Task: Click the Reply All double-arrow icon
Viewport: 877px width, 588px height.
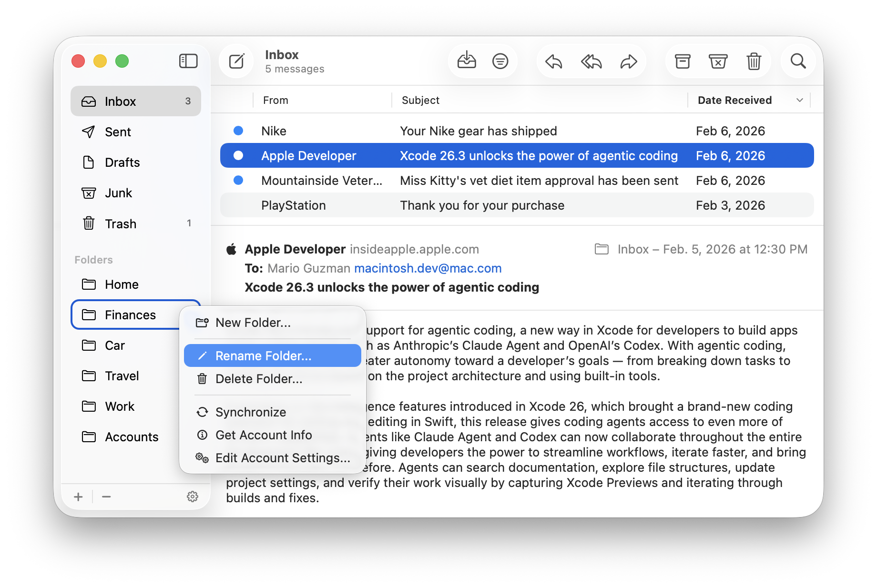Action: tap(591, 61)
